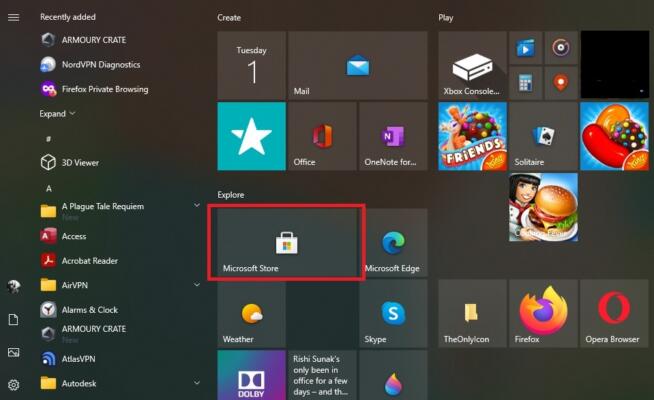
Task: Open the teal star tile
Action: tap(252, 136)
